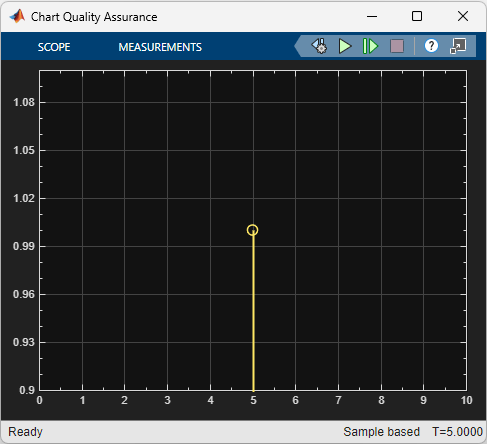Viewport: 487px width, 444px height.
Task: Click the 1.08 y-axis tick label
Action: (x=24, y=102)
